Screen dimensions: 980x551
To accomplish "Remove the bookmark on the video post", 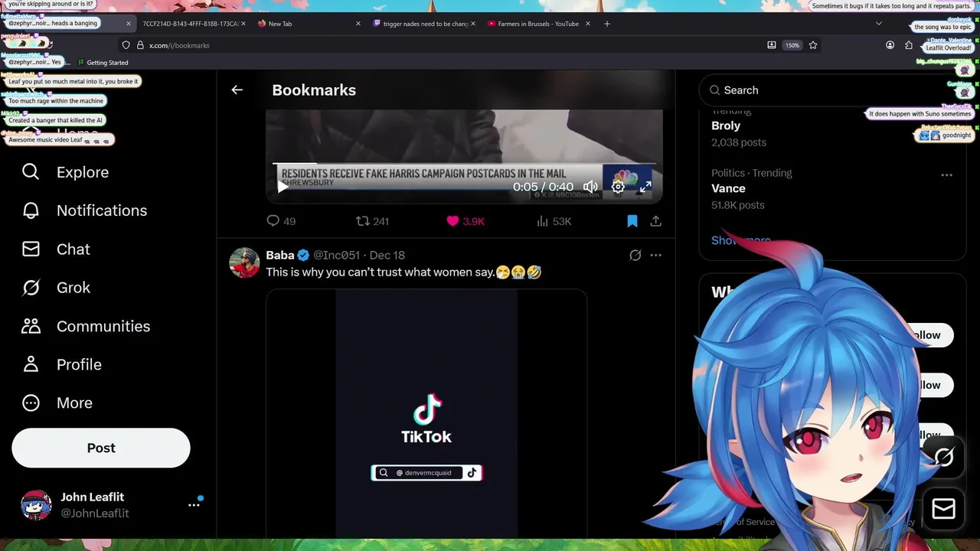I will click(632, 221).
